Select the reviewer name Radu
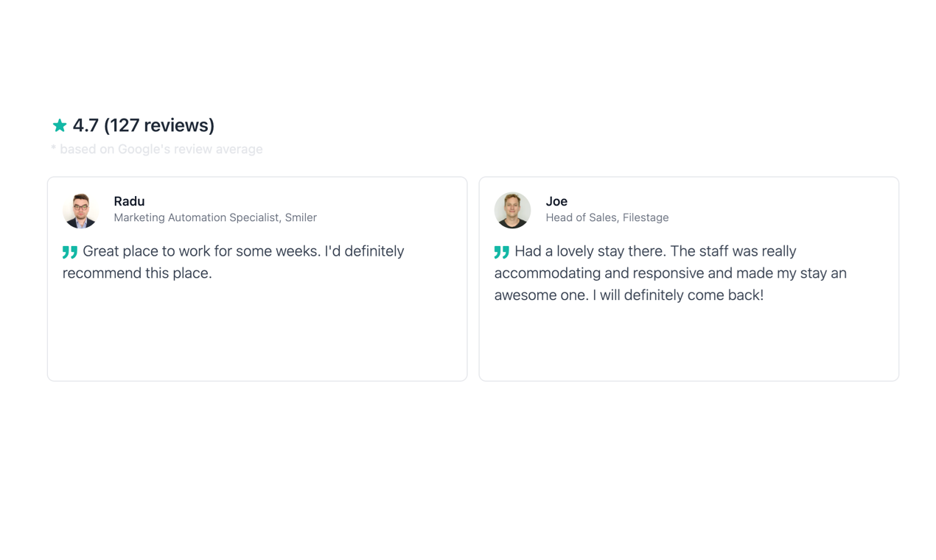 click(129, 201)
